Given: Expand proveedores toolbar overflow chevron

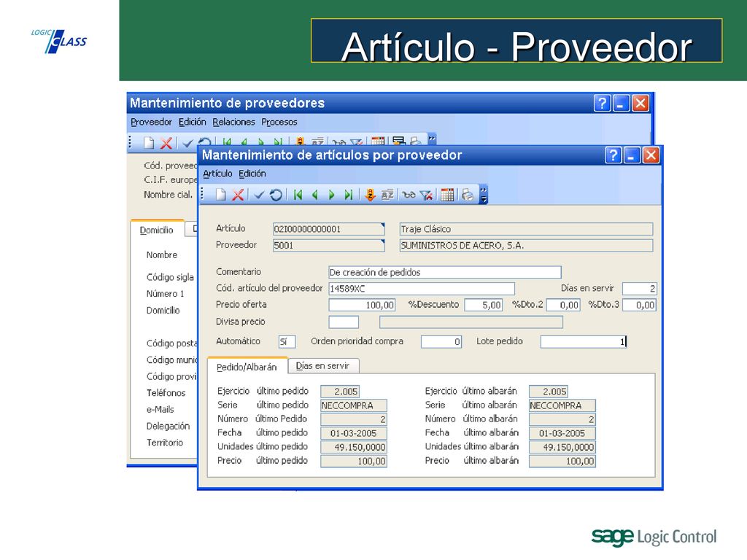Looking at the screenshot, I should coord(432,139).
